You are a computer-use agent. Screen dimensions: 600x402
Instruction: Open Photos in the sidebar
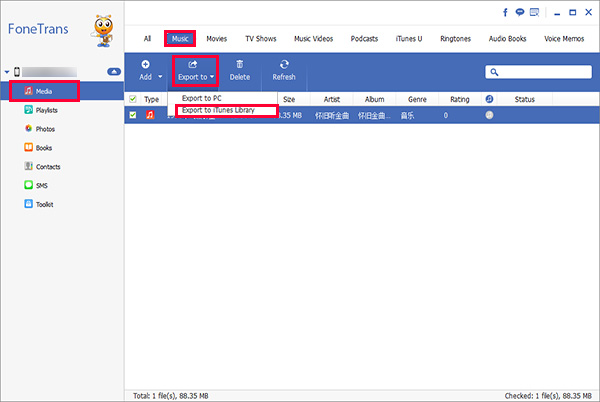tap(40, 129)
